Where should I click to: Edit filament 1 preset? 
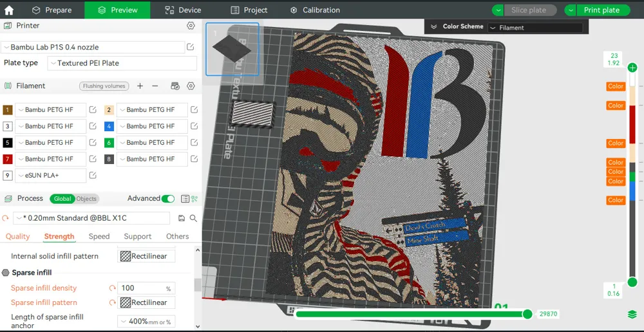93,109
